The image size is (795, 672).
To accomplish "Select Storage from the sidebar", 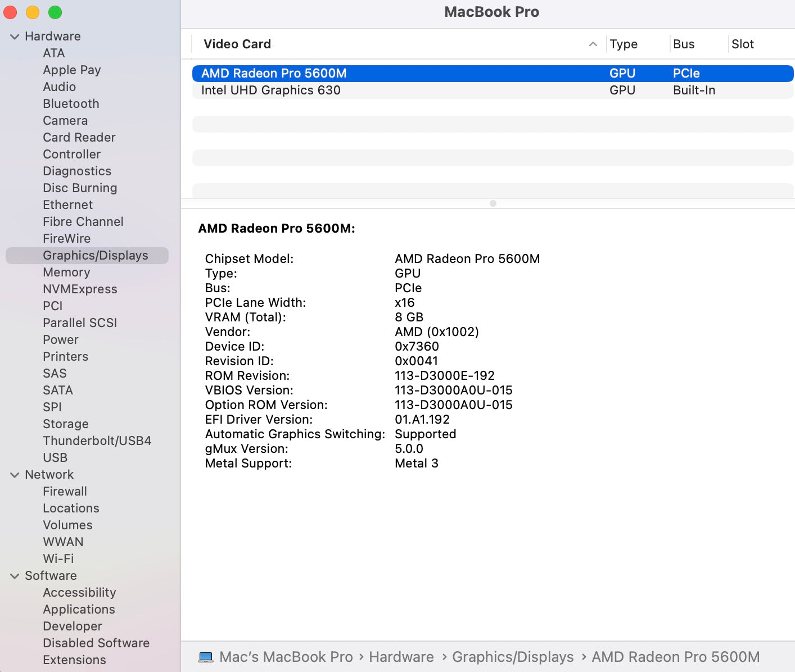I will pyautogui.click(x=66, y=424).
